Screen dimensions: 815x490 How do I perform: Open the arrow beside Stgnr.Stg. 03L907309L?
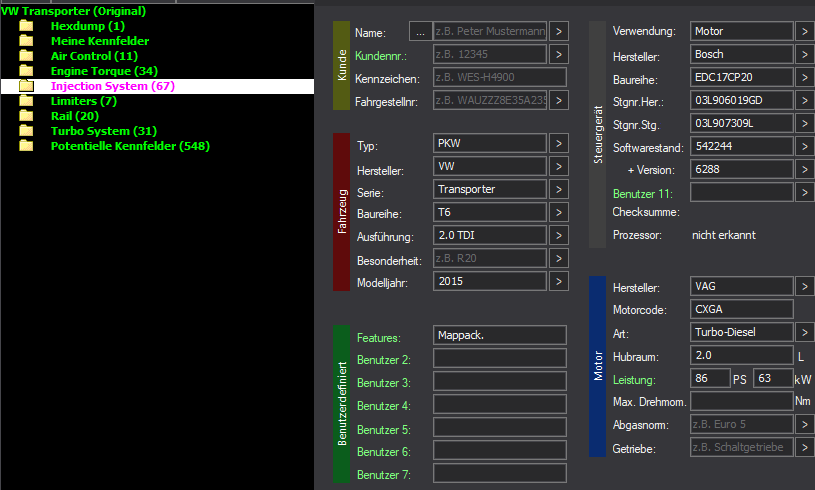pyautogui.click(x=805, y=123)
